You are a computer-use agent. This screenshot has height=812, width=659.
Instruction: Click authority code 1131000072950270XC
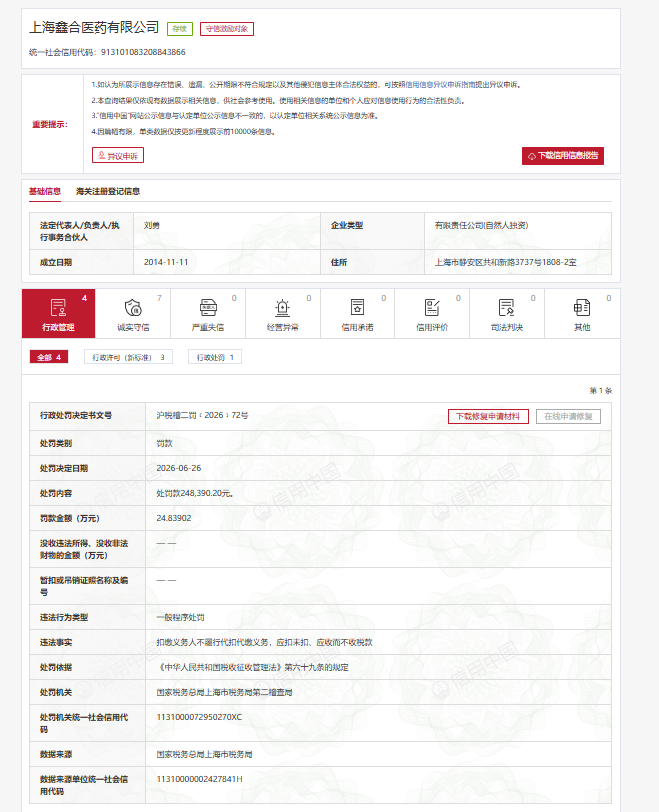coord(199,717)
